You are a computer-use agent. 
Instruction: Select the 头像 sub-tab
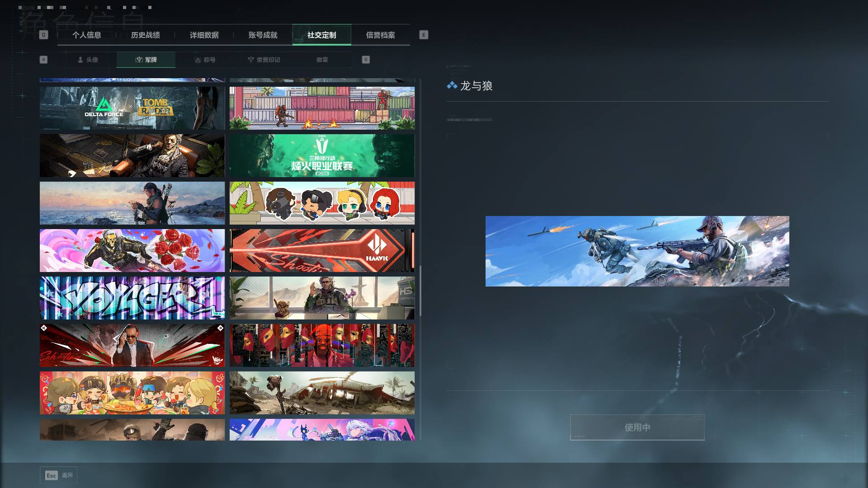pyautogui.click(x=87, y=60)
